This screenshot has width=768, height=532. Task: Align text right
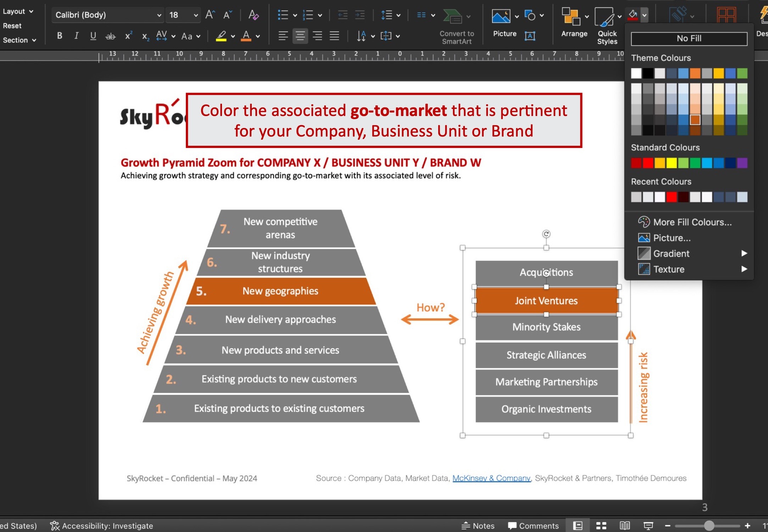(317, 36)
